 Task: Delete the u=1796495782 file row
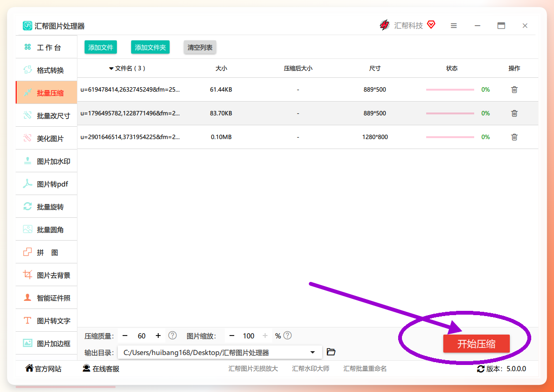point(515,113)
